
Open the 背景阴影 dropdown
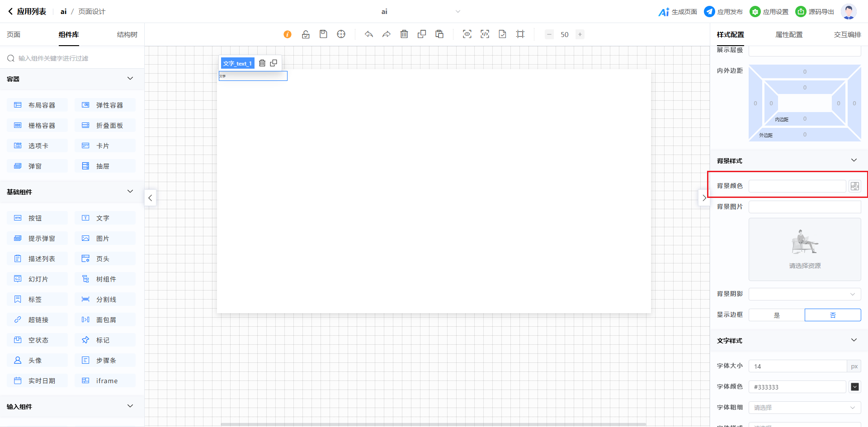click(x=805, y=294)
